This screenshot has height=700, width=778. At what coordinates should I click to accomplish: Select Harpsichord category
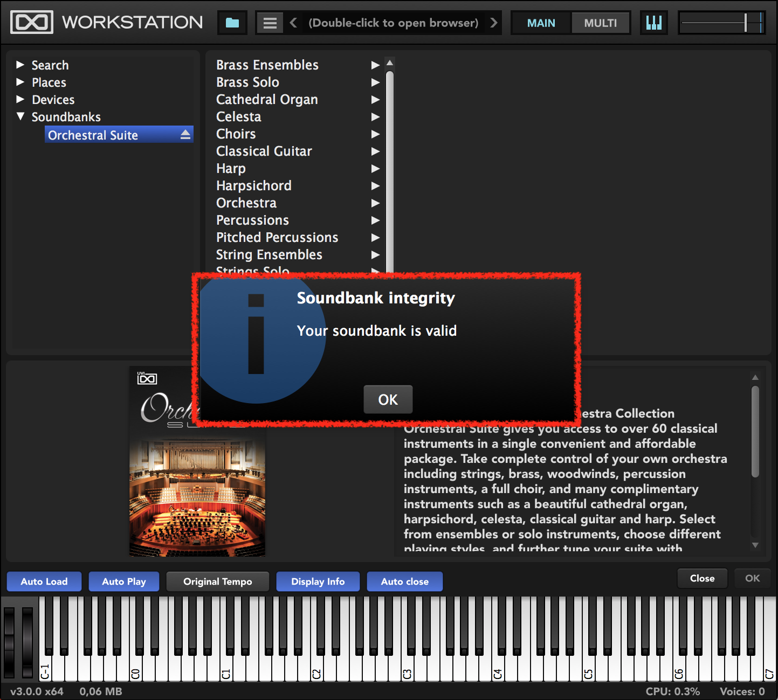[x=298, y=186]
